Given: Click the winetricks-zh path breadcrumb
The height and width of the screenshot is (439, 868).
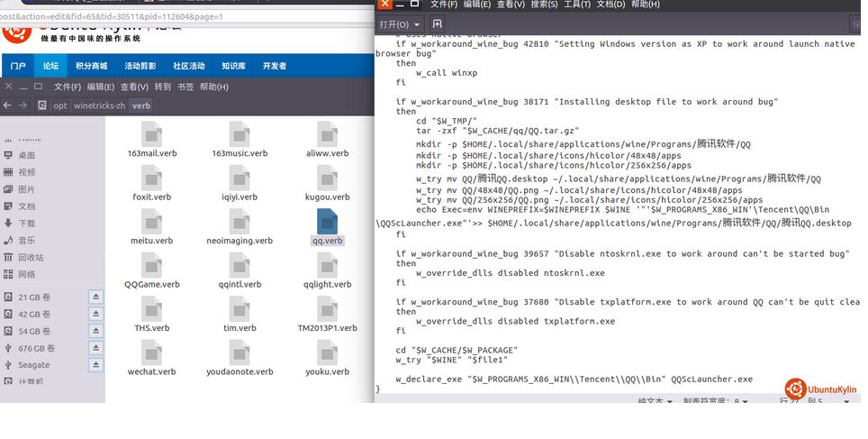Looking at the screenshot, I should pos(100,105).
